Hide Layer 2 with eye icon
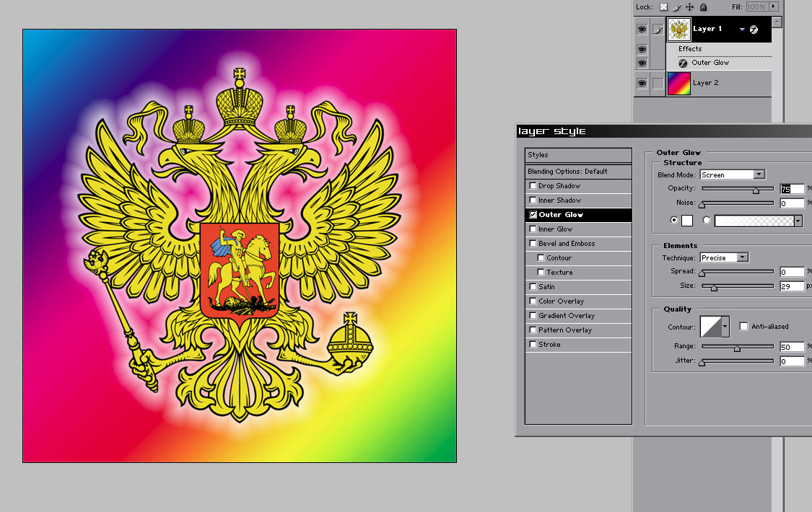The height and width of the screenshot is (512, 812). 642,83
